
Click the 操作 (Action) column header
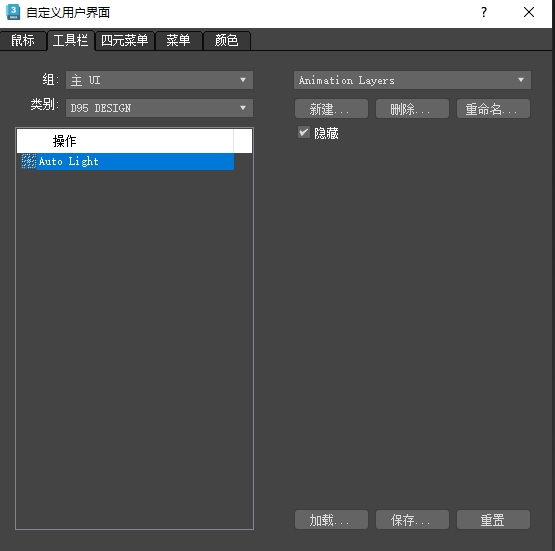pos(125,141)
